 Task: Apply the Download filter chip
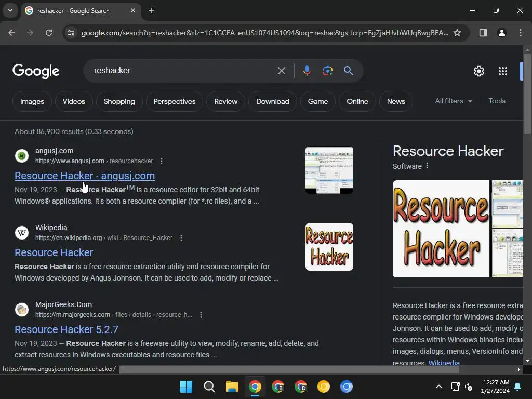273,101
